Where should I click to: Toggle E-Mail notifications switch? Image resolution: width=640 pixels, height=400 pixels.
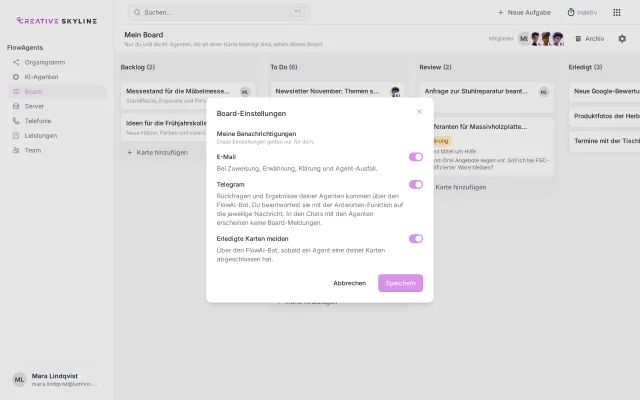pyautogui.click(x=416, y=157)
